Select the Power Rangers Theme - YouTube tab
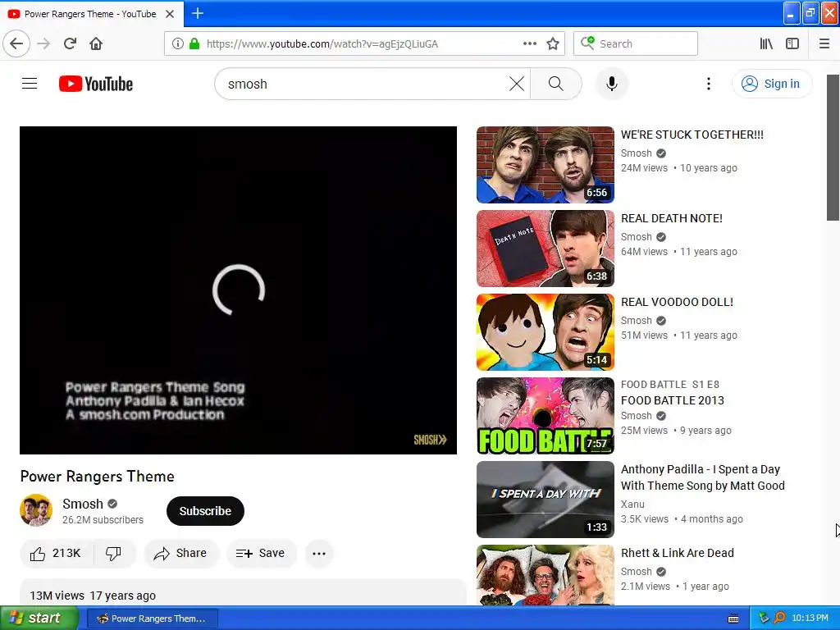Screen dimensions: 840x630 click(91, 14)
